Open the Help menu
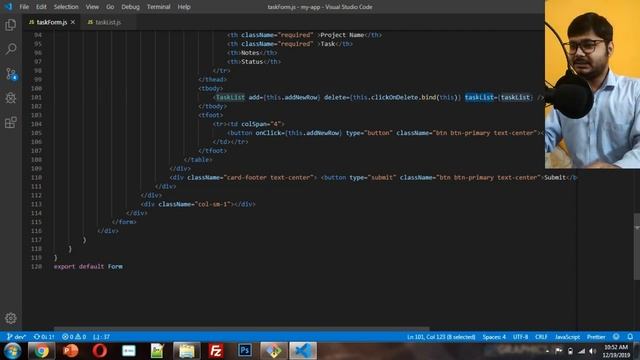Image resolution: width=640 pixels, height=360 pixels. click(184, 7)
